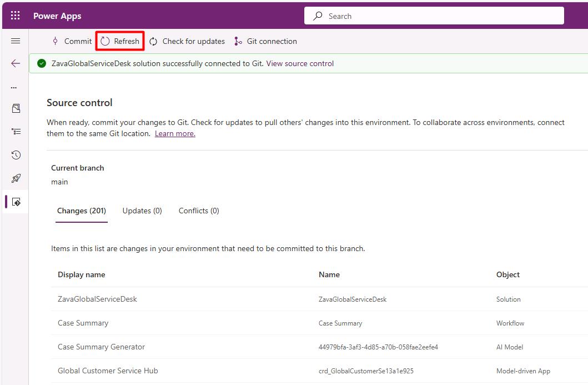Select the Case Summary display name row
588x385 pixels.
83,323
